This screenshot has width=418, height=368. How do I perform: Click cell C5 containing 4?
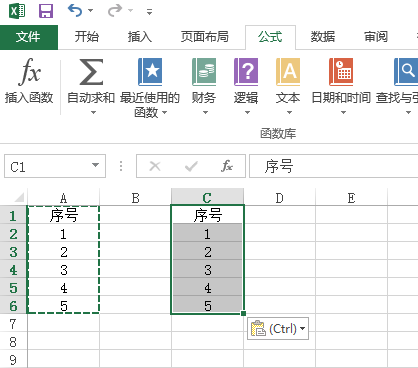pos(207,288)
